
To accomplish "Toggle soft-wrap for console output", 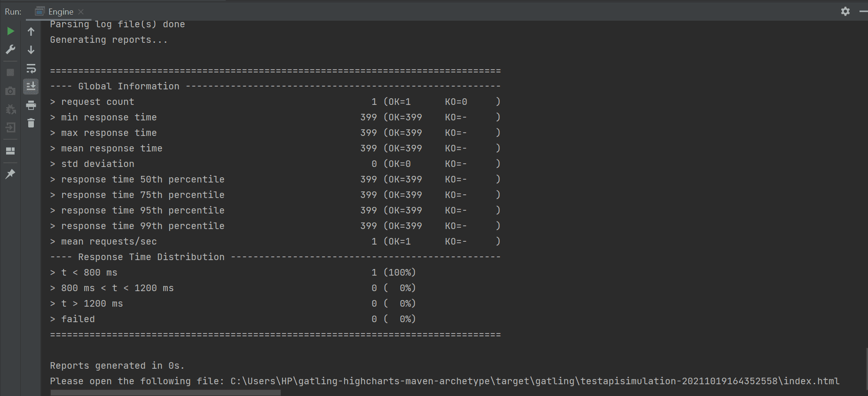I will coord(31,69).
